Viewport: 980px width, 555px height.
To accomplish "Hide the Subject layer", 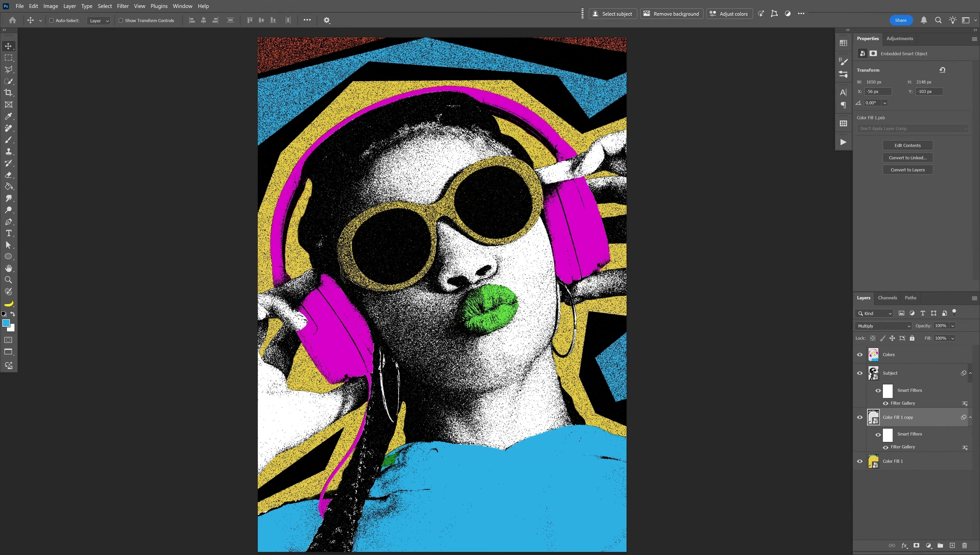I will 860,373.
